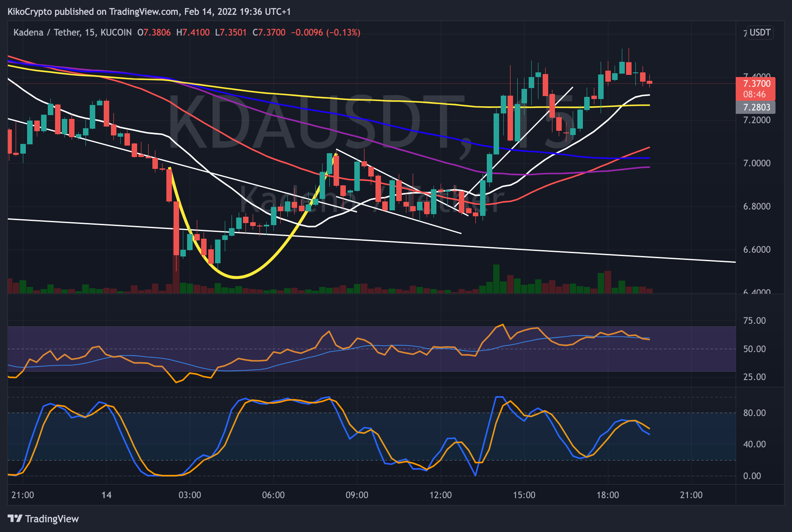The height and width of the screenshot is (532, 792).
Task: Click the USDT currency label
Action: point(760,33)
